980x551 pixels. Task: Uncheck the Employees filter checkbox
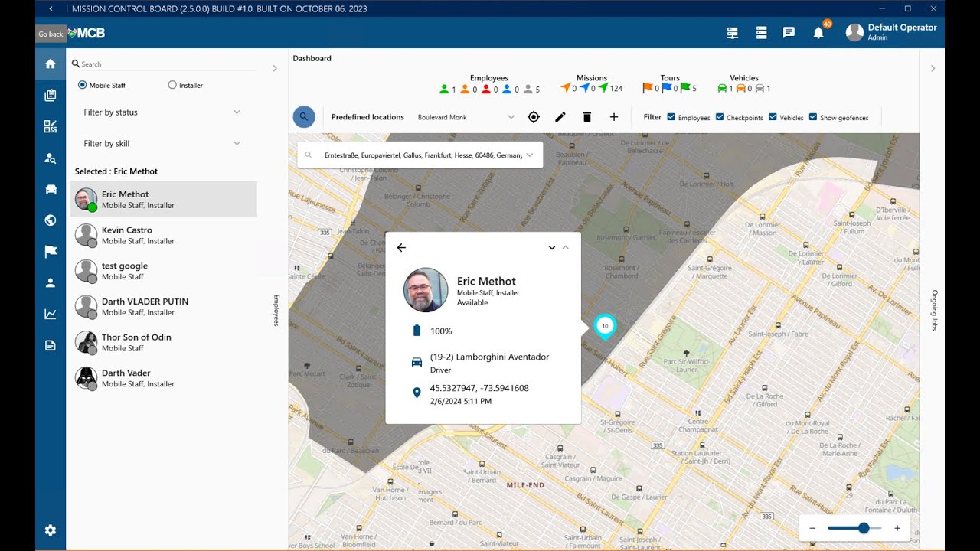(x=671, y=117)
